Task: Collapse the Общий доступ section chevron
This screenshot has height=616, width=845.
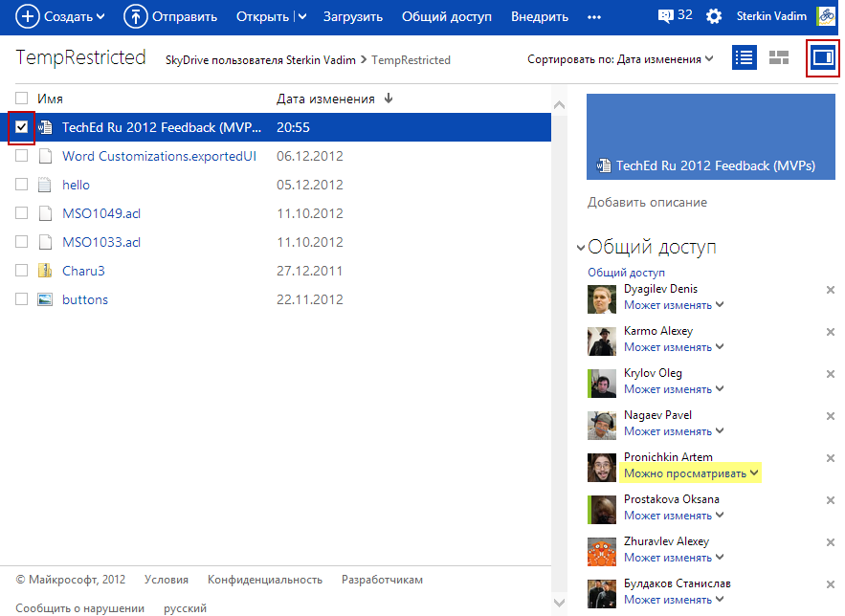Action: click(x=580, y=248)
